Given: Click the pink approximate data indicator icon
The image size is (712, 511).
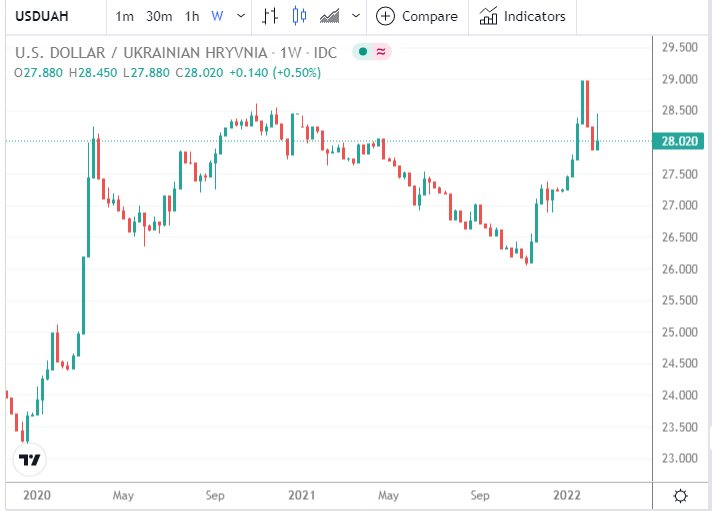Looking at the screenshot, I should (381, 52).
